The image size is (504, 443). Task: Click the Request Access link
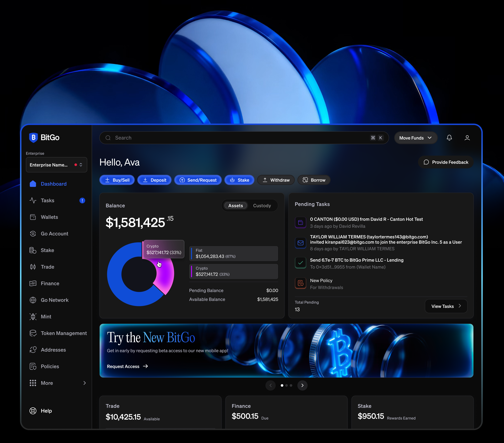click(x=128, y=366)
